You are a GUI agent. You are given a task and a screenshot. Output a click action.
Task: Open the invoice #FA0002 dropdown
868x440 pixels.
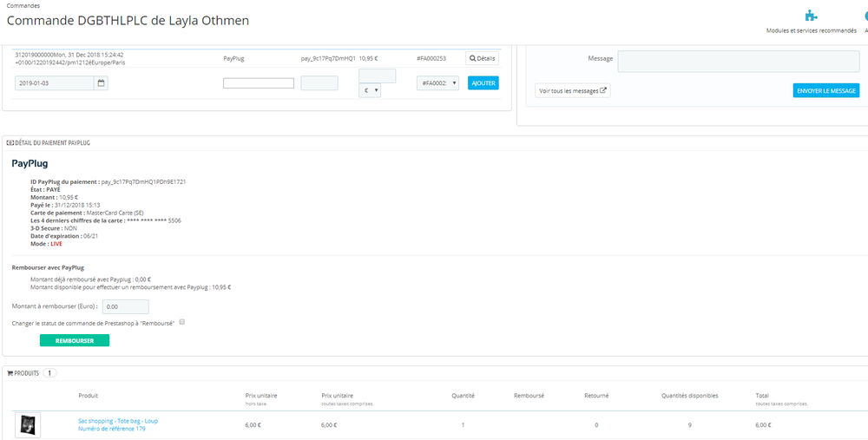(437, 83)
